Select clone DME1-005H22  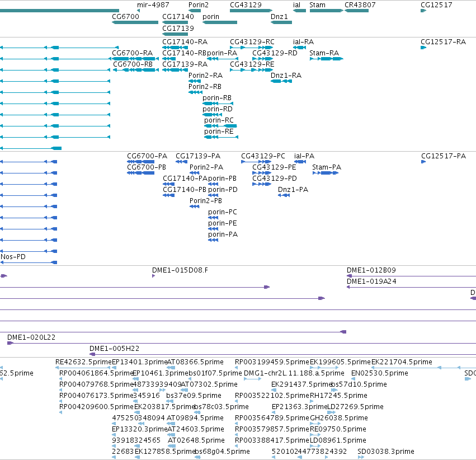pos(282,355)
